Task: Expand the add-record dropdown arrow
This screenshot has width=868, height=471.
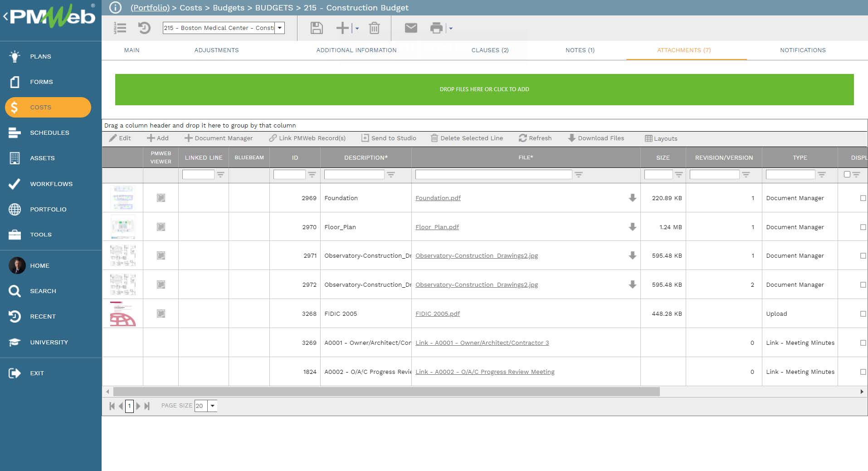Action: click(x=356, y=28)
